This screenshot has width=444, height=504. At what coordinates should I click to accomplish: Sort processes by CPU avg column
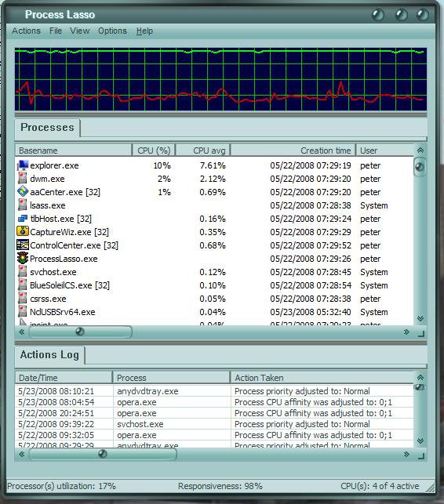tap(203, 150)
